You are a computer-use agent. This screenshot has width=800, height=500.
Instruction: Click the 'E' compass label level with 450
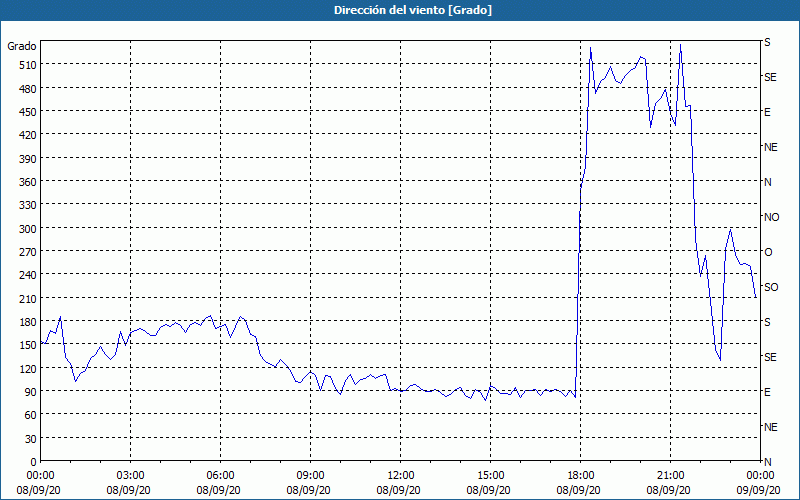click(x=767, y=112)
